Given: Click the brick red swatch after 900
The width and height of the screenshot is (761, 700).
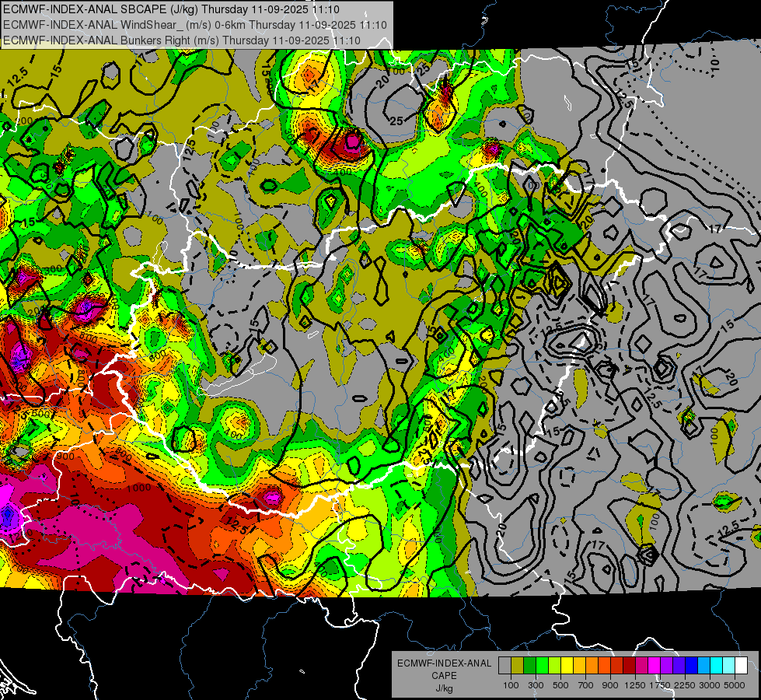Looking at the screenshot, I should [x=617, y=666].
